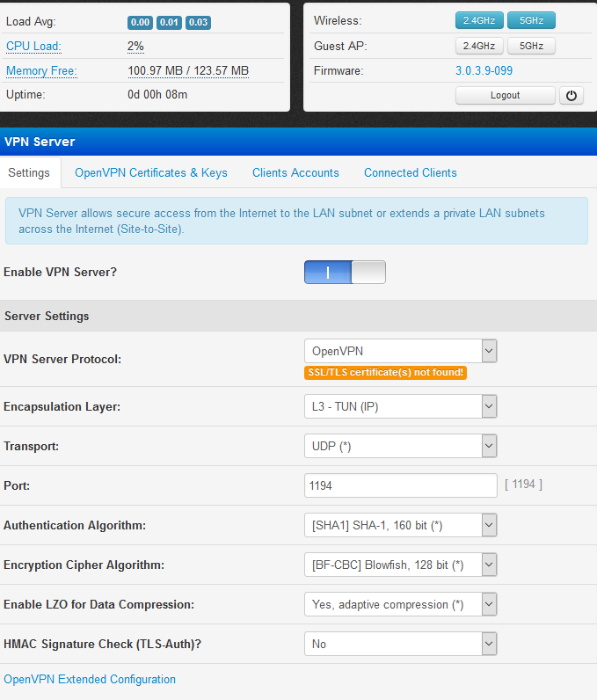597x700 pixels.
Task: Click the Firmware version 3.0.3.9-099 link
Action: click(484, 70)
